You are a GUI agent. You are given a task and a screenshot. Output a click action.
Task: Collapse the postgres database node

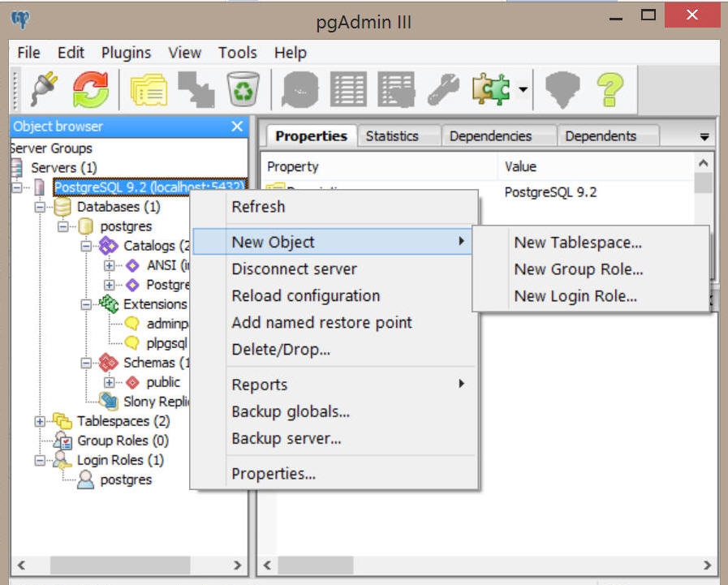pyautogui.click(x=63, y=226)
